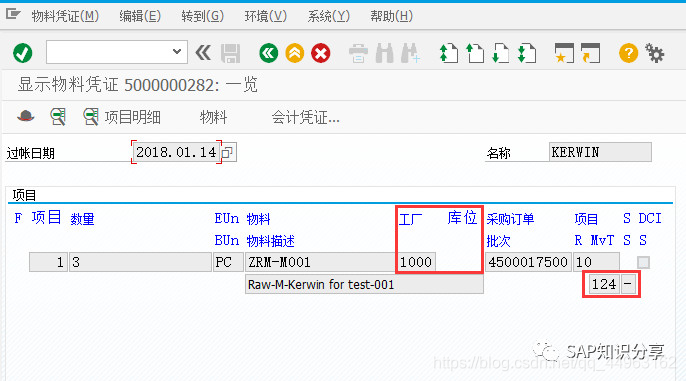The width and height of the screenshot is (686, 381).
Task: Click the 物料 button
Action: (x=214, y=117)
